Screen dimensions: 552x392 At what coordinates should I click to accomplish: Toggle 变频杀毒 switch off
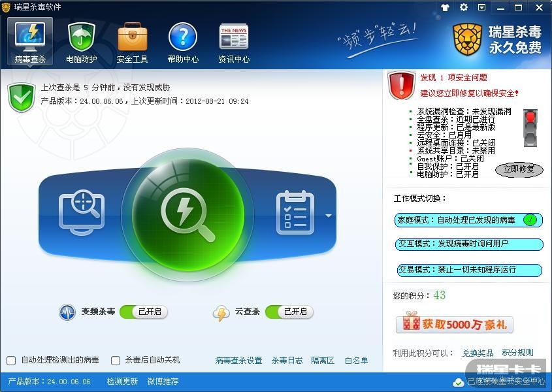coord(144,312)
